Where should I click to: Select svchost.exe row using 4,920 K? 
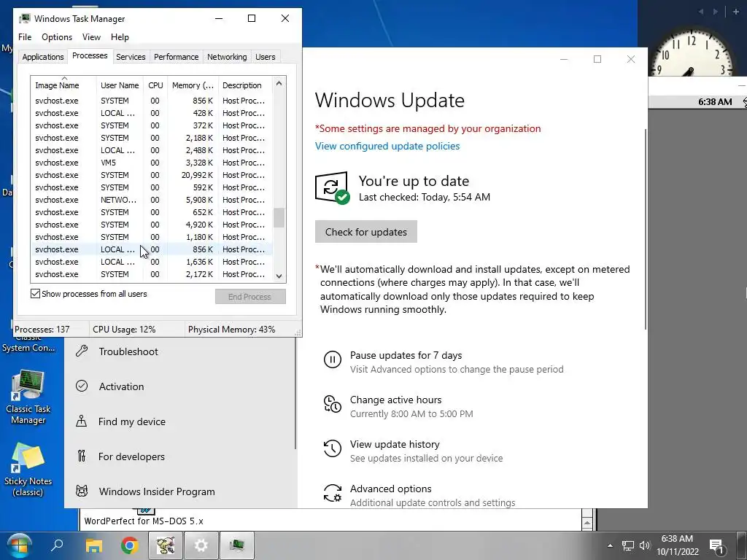point(152,225)
